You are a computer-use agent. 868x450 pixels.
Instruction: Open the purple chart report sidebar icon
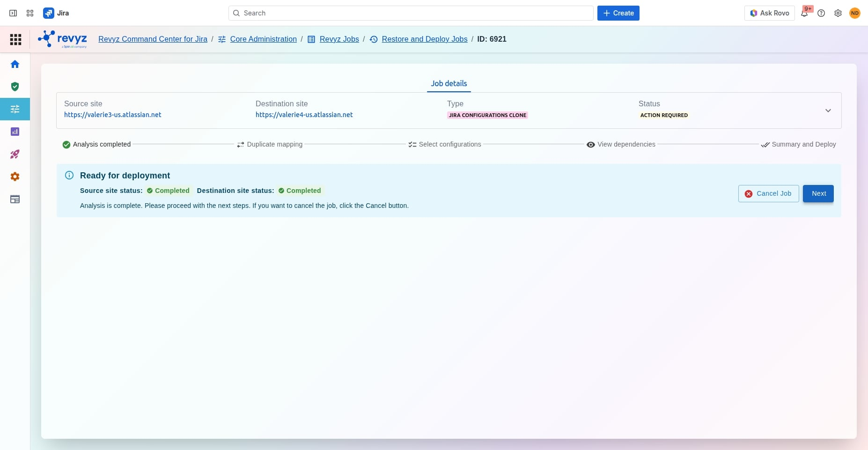15,132
